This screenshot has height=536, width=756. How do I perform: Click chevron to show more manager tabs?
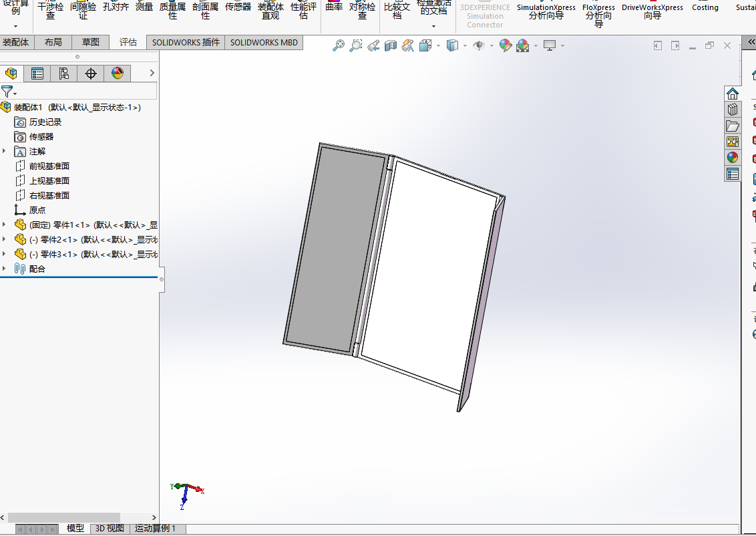click(152, 73)
